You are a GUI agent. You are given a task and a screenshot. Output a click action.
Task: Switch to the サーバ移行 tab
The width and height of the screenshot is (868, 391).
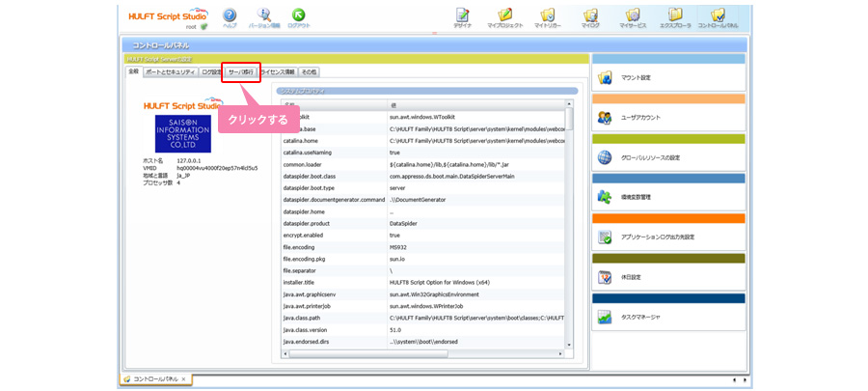pyautogui.click(x=241, y=72)
